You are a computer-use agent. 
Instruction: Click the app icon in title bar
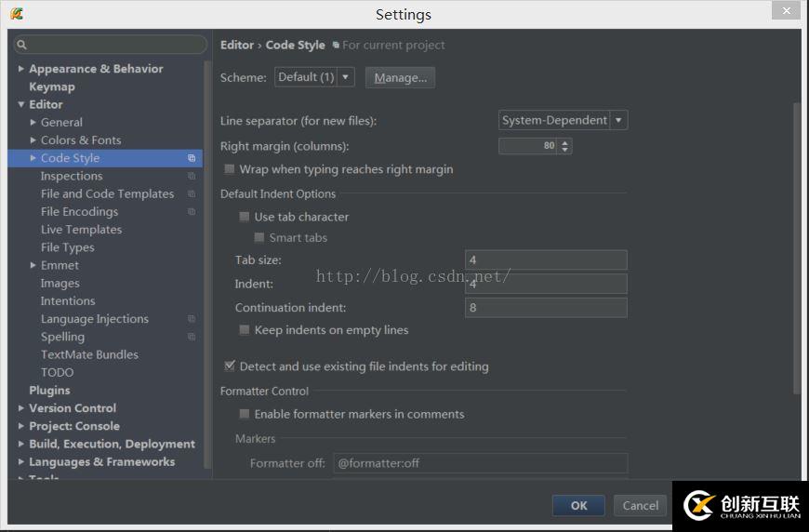tap(17, 14)
